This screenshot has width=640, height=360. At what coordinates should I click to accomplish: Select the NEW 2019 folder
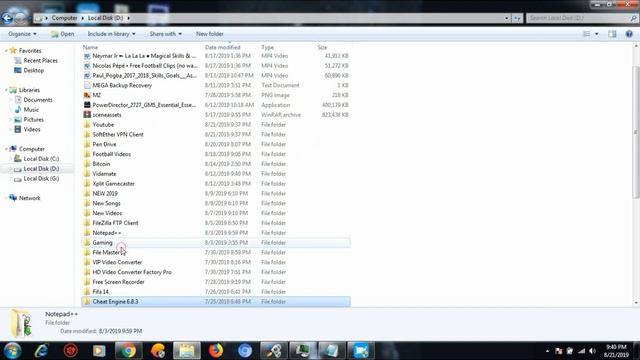[x=105, y=193]
